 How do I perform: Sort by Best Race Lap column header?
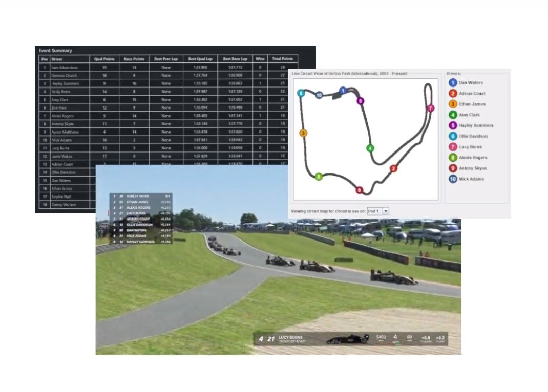tap(235, 59)
